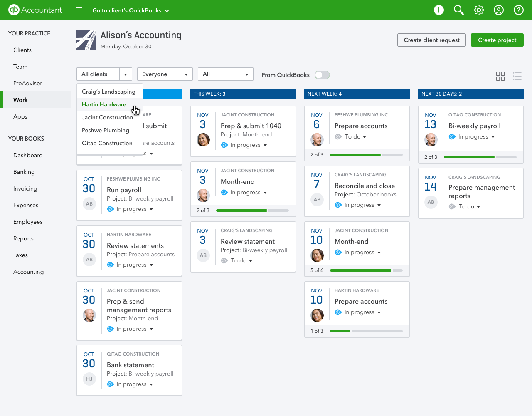The height and width of the screenshot is (416, 532).
Task: Click the assignee photo on Peshwe Prepare accounts card
Action: (x=317, y=140)
